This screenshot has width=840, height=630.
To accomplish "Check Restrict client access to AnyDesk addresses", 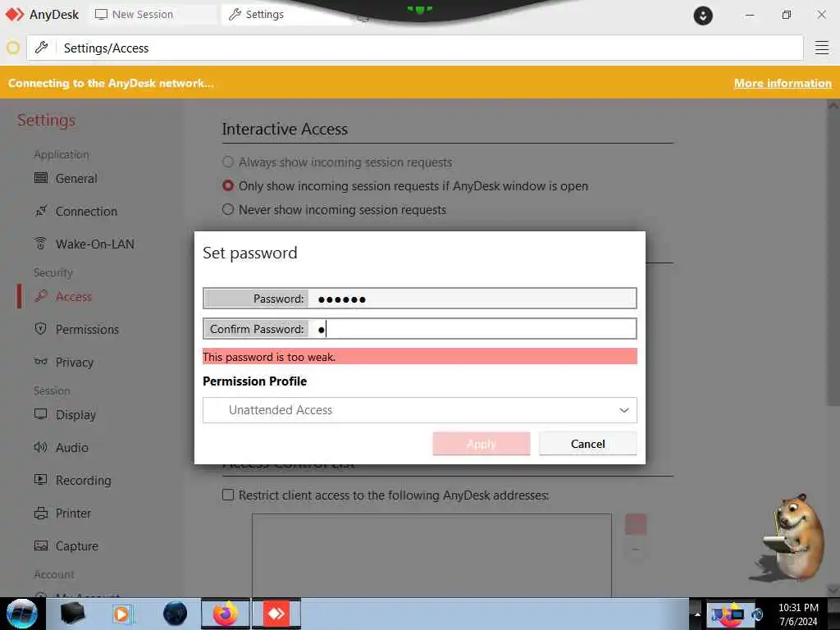I will [x=228, y=495].
